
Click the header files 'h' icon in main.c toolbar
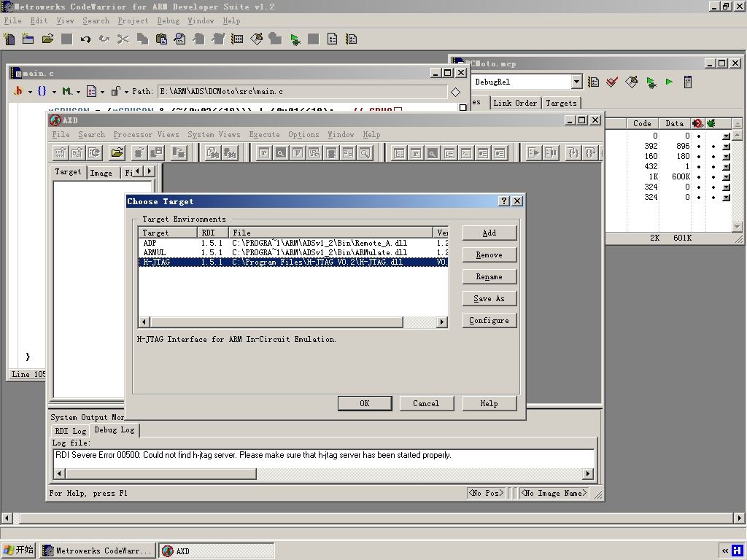tap(18, 91)
